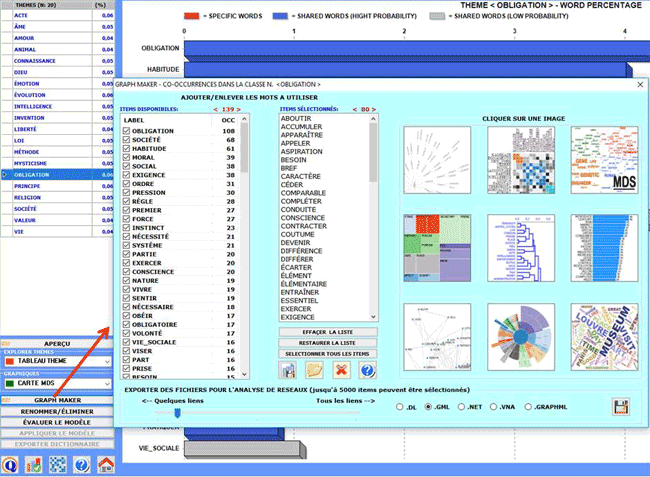The image size is (650, 477).
Task: Click the up arrow of the selected items scrollbar
Action: 374,119
